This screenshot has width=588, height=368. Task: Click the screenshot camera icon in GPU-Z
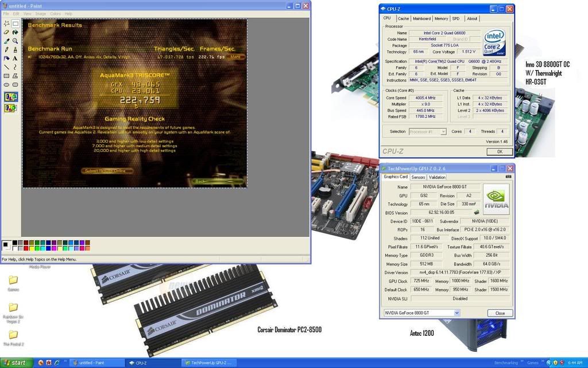click(x=509, y=177)
